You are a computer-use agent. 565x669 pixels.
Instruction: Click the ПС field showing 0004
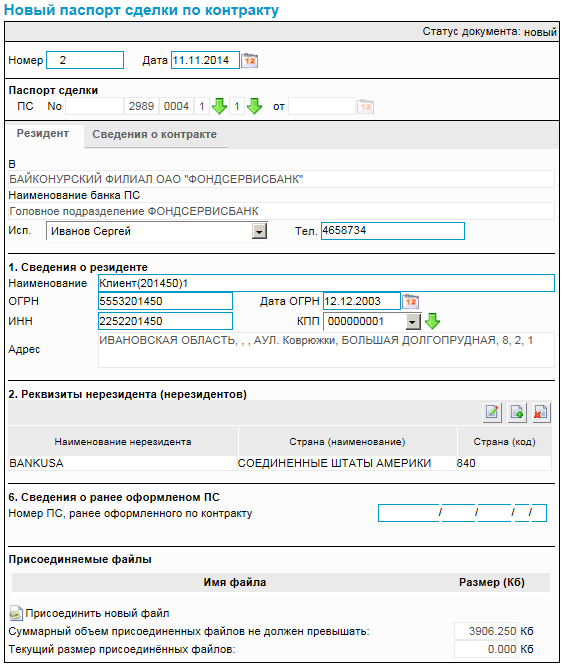point(176,106)
